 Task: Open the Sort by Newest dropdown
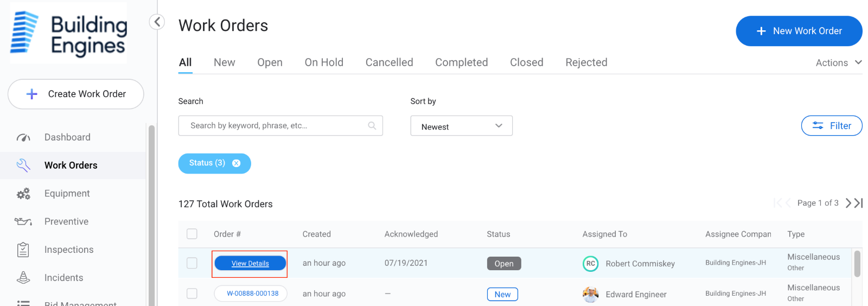pyautogui.click(x=461, y=126)
